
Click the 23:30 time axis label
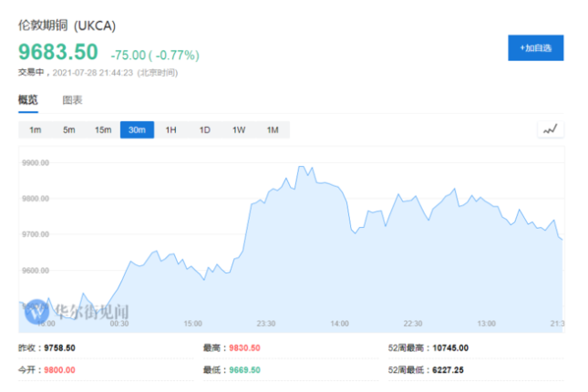click(x=266, y=323)
